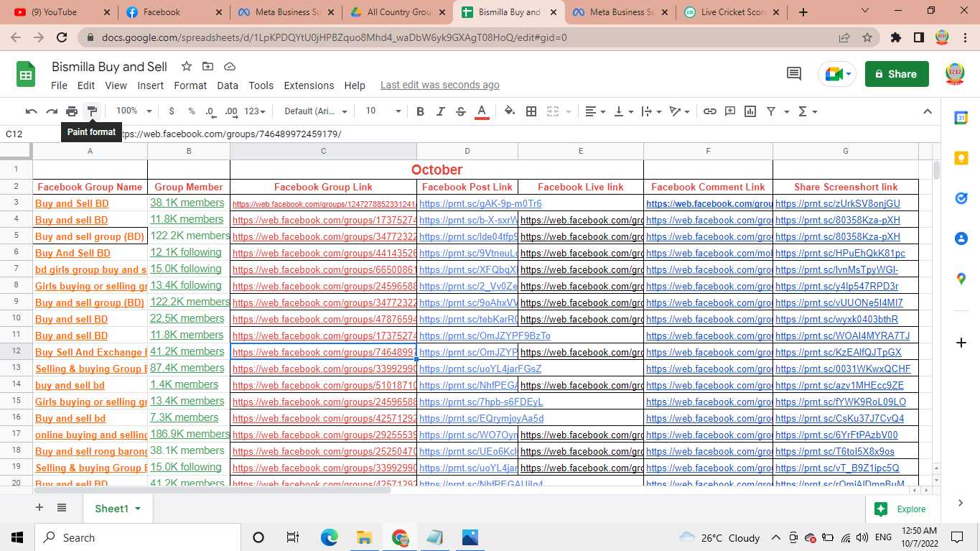This screenshot has height=551, width=980.
Task: Toggle strikethrough formatting
Action: click(461, 111)
